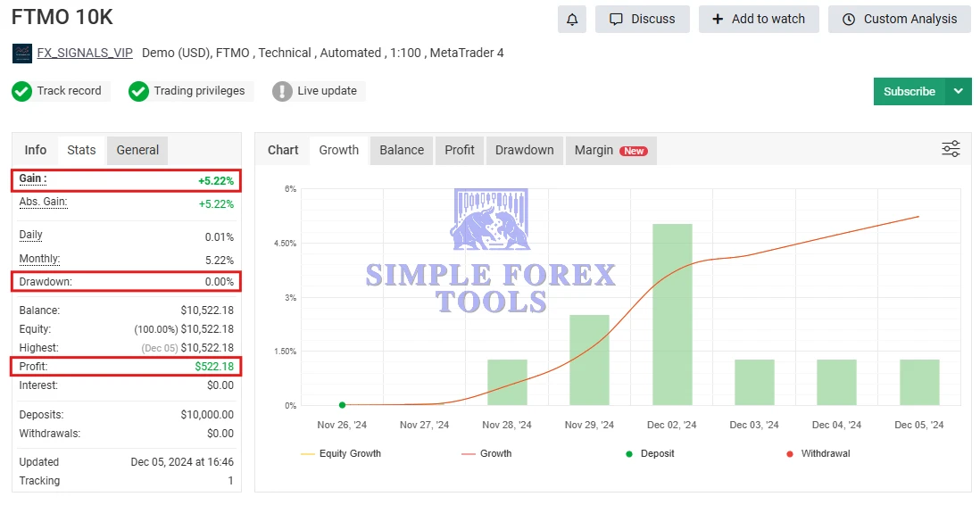980x505 pixels.
Task: Select the Balance chart tab
Action: pos(402,150)
